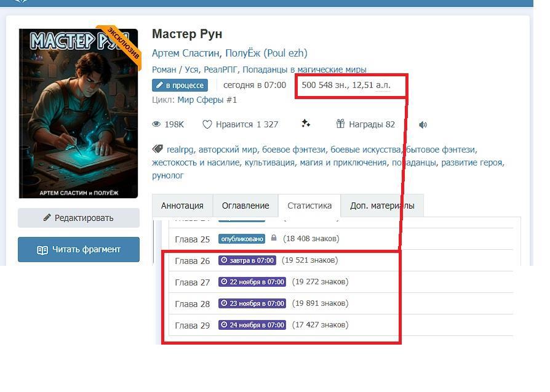Screen dimensions: 550x392
Task: Click the pencil icon in Редактировать button
Action: pos(47,218)
